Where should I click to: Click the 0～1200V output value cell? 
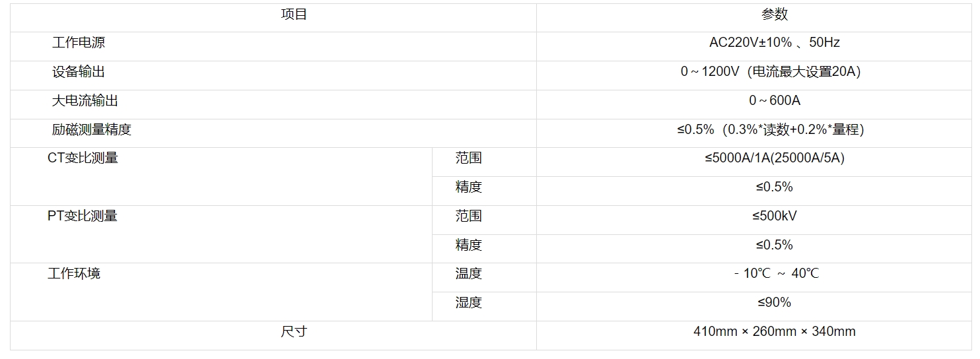[x=771, y=72]
